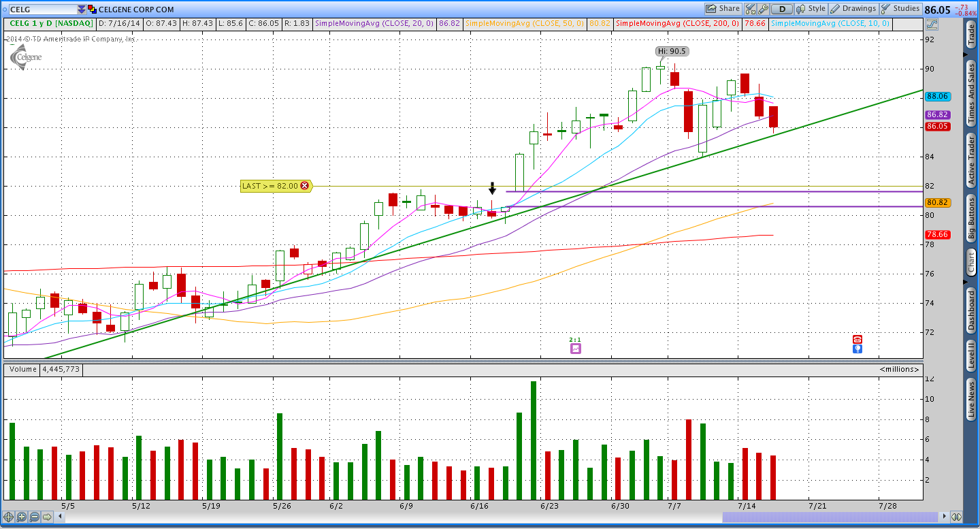Select the Chart side tab
The width and height of the screenshot is (980, 529).
point(971,263)
